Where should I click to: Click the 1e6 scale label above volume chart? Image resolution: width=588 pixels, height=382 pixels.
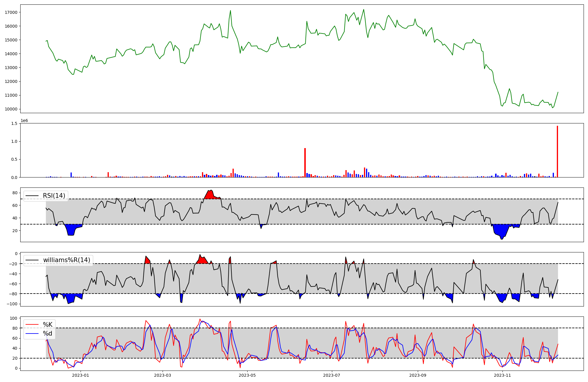[x=24, y=121]
